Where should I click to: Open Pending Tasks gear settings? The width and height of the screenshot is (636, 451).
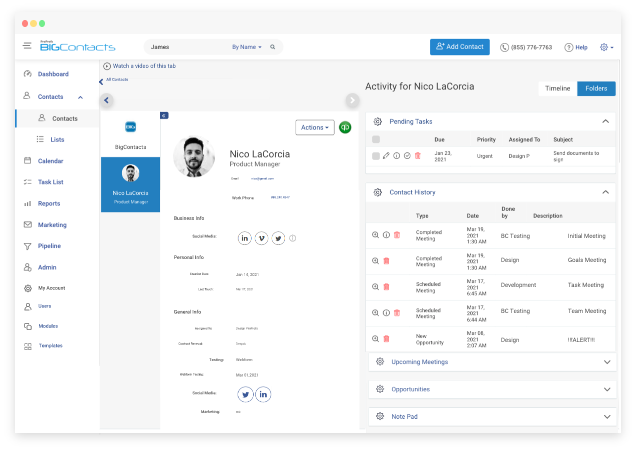[x=378, y=121]
